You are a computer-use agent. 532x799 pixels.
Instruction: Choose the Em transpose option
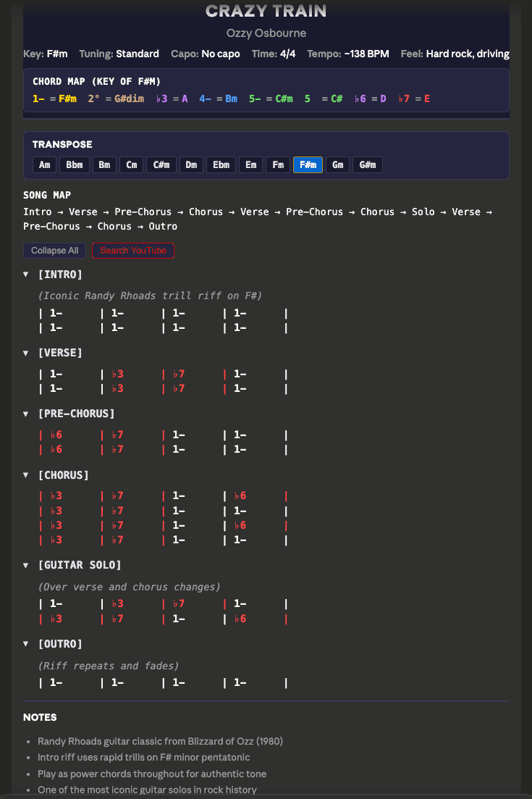(x=251, y=164)
